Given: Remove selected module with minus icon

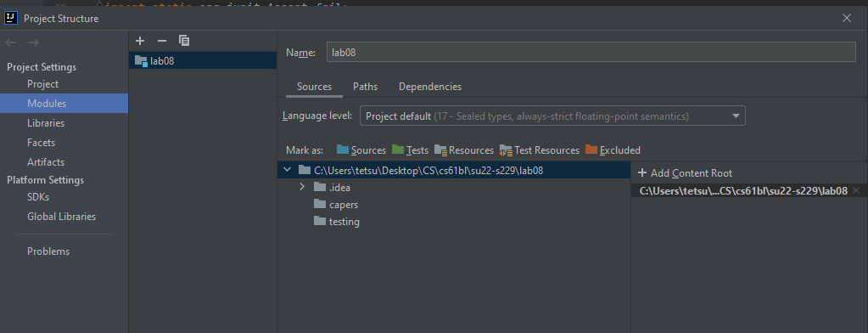Looking at the screenshot, I should (162, 41).
